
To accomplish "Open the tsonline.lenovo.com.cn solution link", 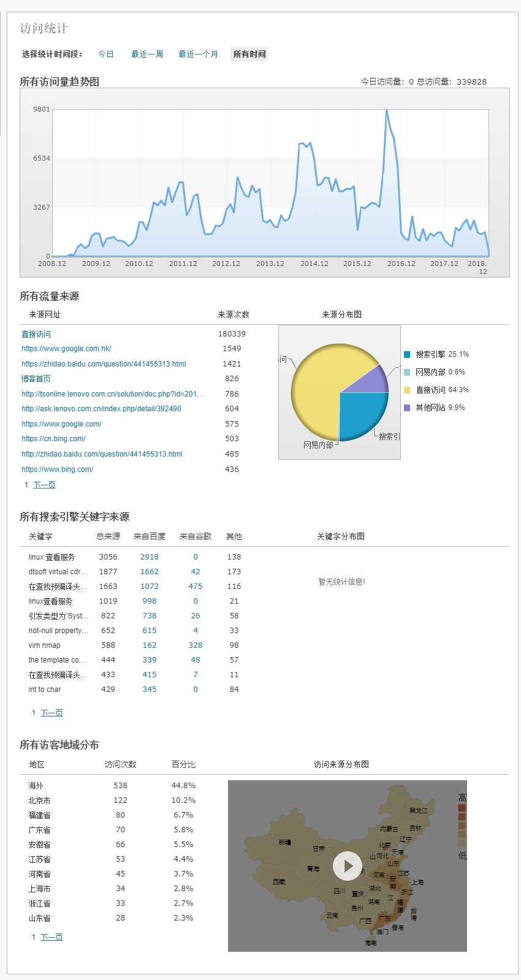I will pyautogui.click(x=113, y=394).
